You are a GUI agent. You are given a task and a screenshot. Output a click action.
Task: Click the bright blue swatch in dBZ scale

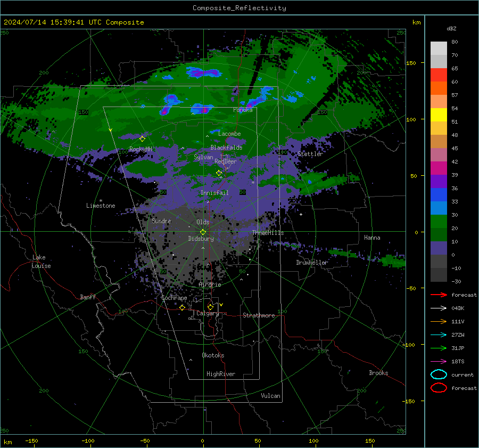[x=439, y=194]
